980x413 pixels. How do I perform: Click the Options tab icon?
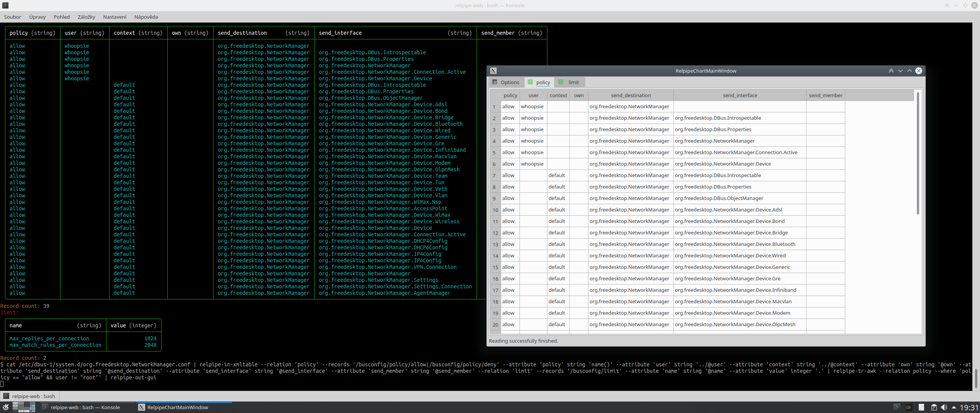tap(495, 82)
